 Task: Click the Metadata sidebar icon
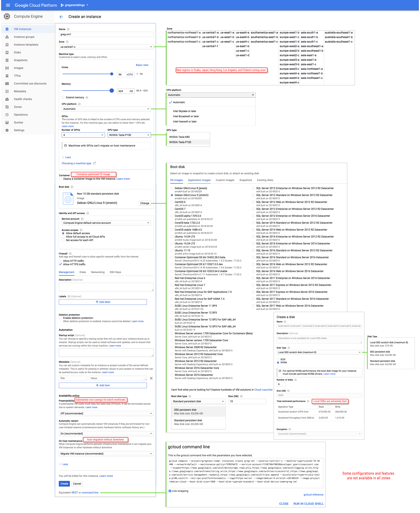(7, 91)
